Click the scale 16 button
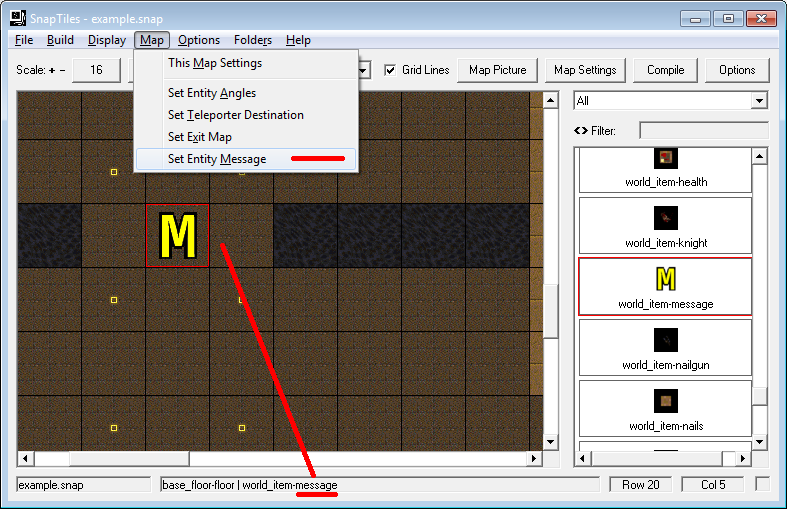The height and width of the screenshot is (509, 787). 96,70
